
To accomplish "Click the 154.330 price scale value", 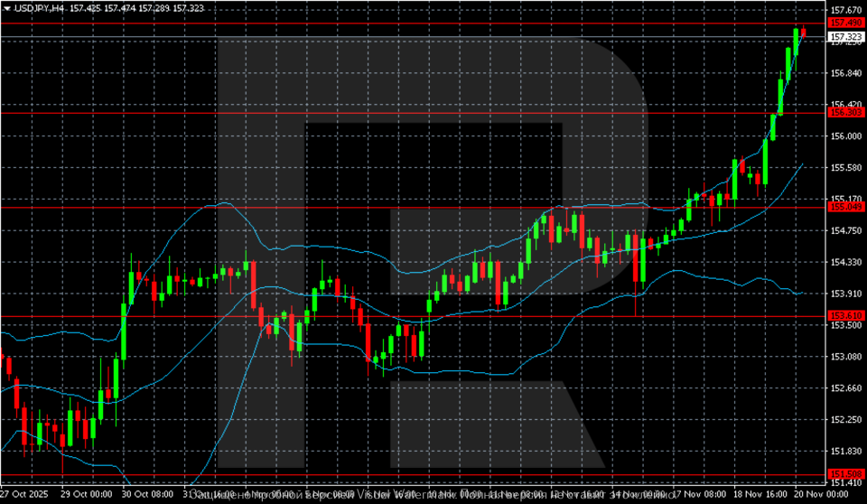I will click(x=845, y=262).
